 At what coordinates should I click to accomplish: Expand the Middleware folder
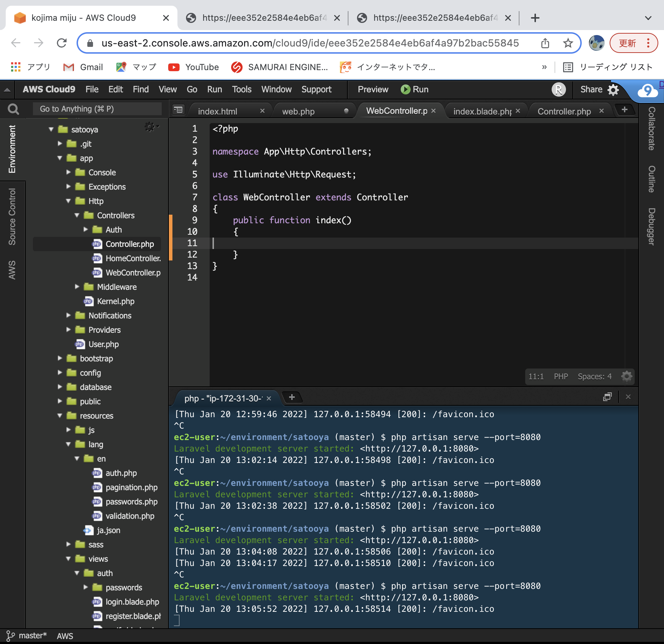(77, 287)
